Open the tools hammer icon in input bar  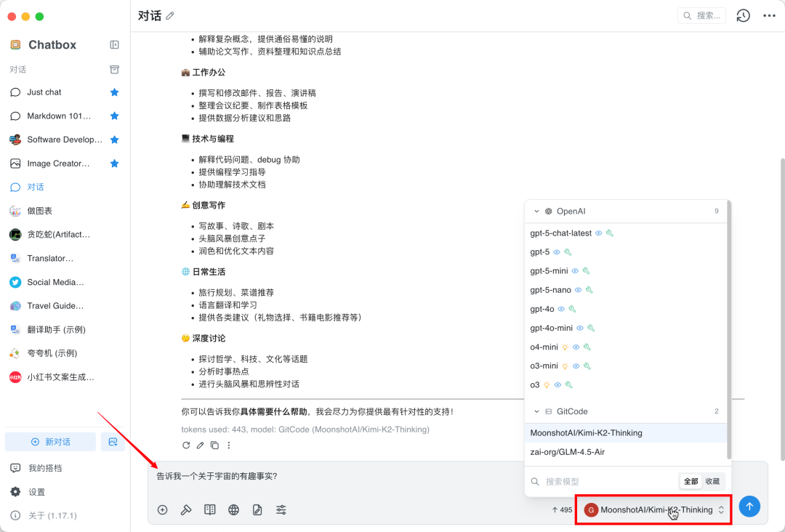[x=186, y=509]
